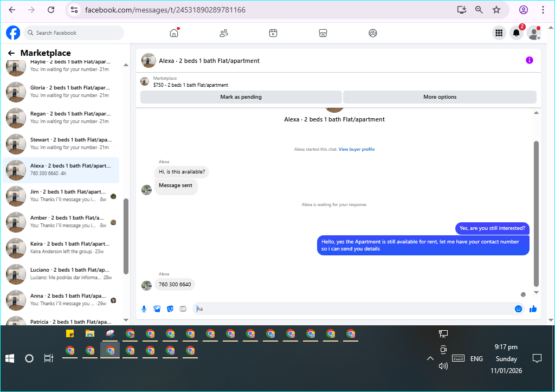Open the Marketplace storefront icon in top navigation

pyautogui.click(x=323, y=33)
